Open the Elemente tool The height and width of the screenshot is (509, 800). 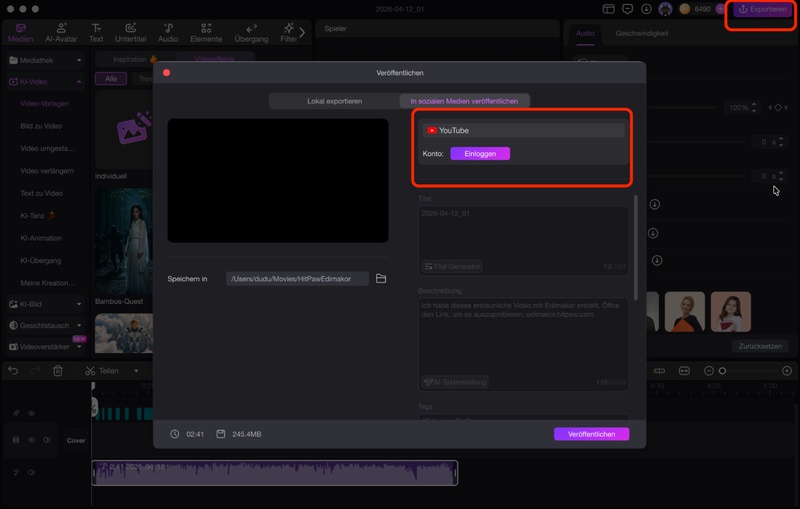pos(206,33)
